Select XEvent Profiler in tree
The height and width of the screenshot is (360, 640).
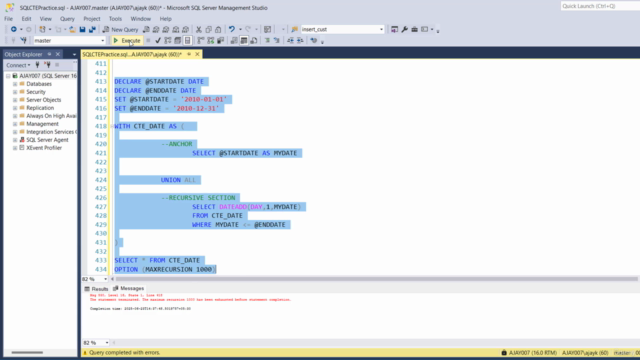[44, 148]
